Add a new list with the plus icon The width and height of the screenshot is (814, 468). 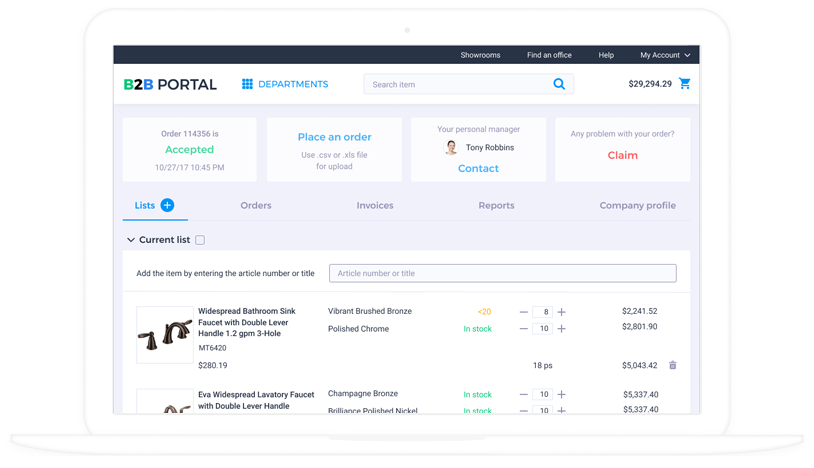(x=167, y=205)
